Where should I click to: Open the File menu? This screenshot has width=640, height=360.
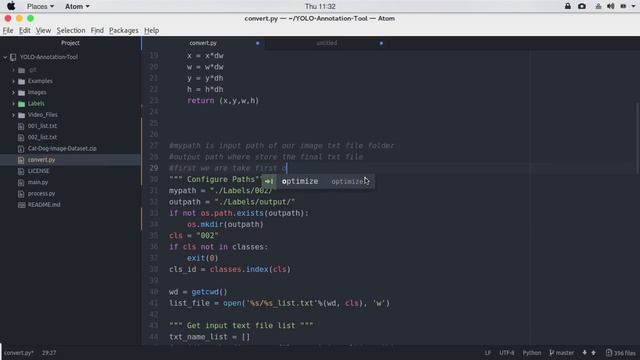click(x=8, y=31)
